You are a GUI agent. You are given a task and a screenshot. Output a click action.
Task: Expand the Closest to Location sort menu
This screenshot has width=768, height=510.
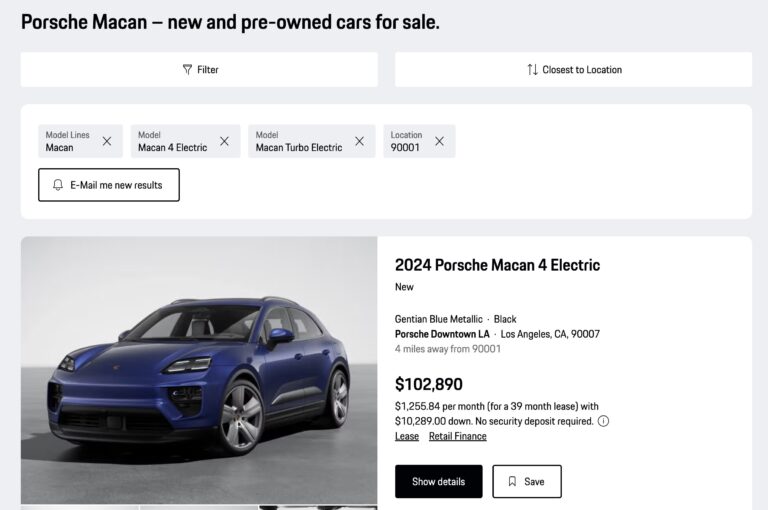(x=574, y=70)
